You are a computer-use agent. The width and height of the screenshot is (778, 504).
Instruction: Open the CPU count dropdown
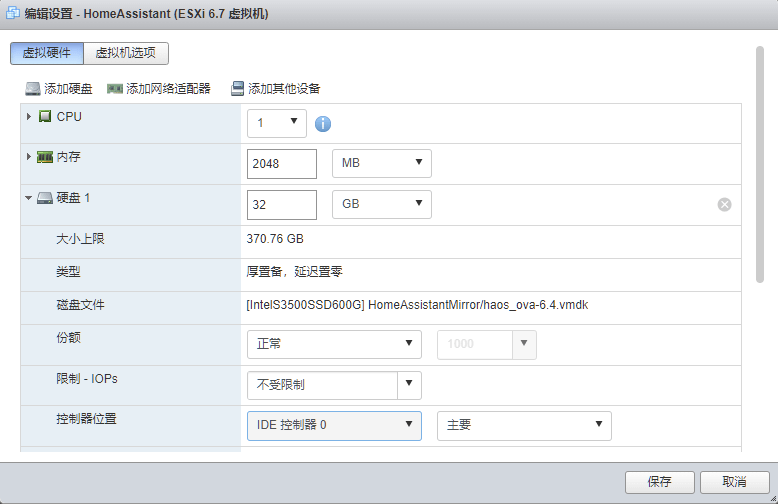(277, 123)
